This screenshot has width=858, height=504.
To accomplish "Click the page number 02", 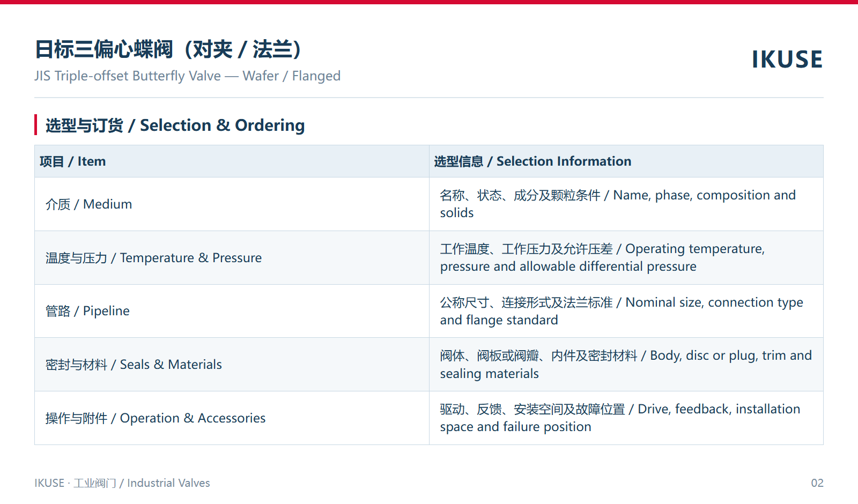I will (x=817, y=483).
